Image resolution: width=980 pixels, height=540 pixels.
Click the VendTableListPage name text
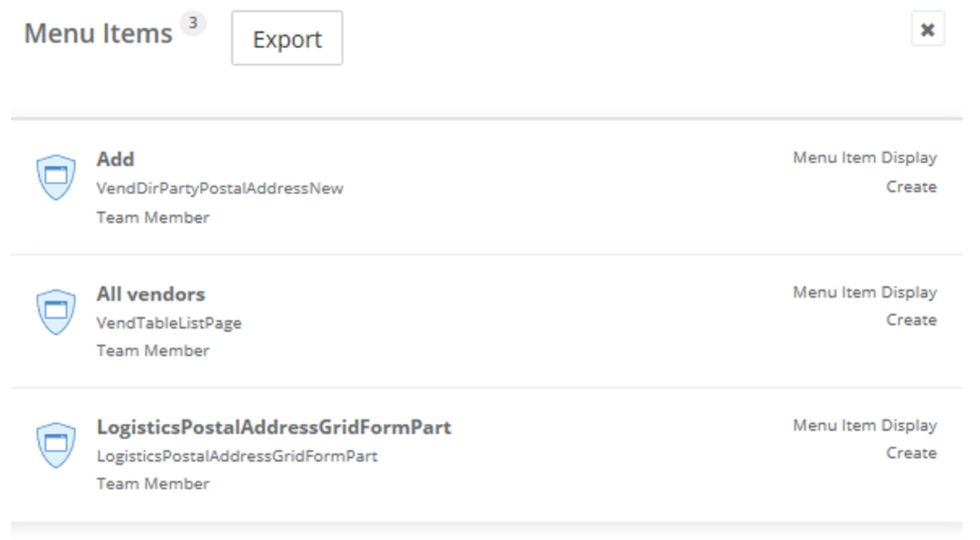coord(169,323)
